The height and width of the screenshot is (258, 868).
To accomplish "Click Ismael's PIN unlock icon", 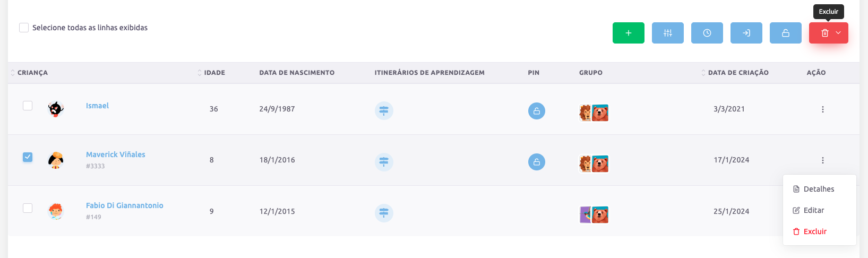I will click(536, 111).
